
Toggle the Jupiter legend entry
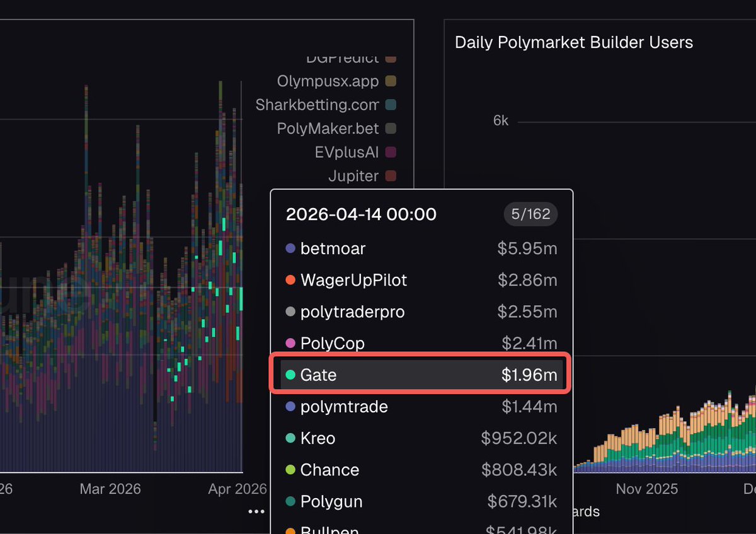coord(362,176)
